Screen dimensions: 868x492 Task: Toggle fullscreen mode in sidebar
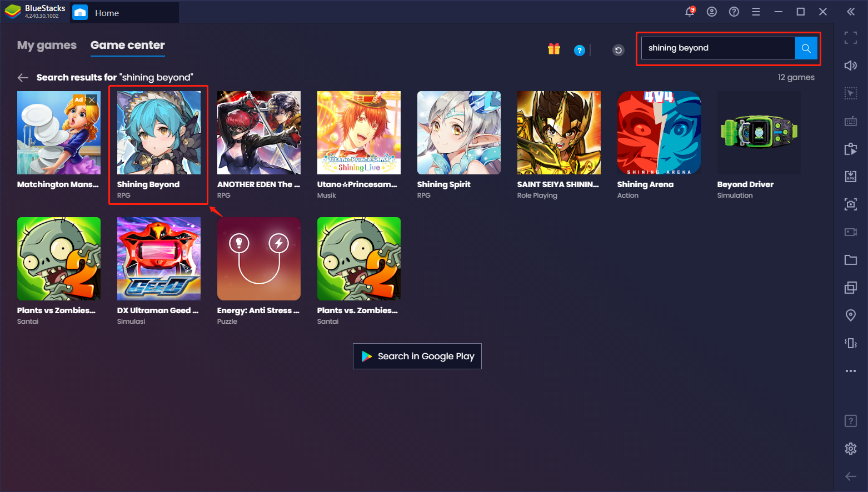[x=851, y=38]
